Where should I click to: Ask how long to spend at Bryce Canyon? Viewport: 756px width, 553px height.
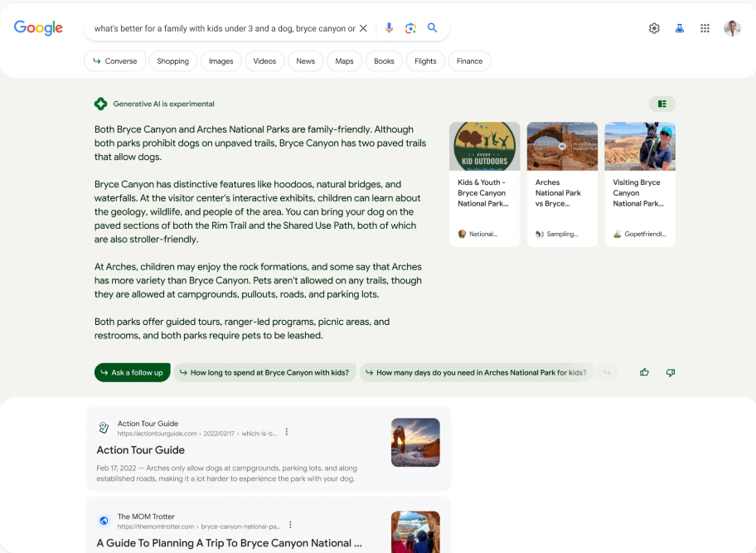264,372
